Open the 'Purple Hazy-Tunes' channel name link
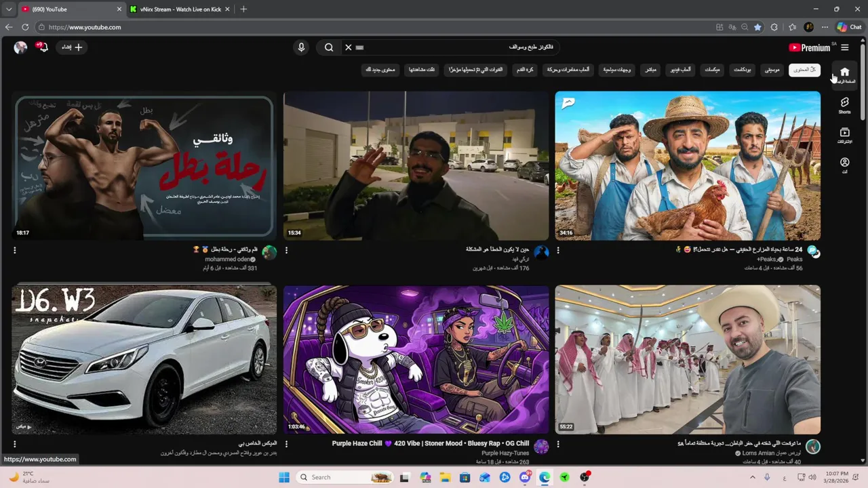The width and height of the screenshot is (868, 488). (505, 453)
